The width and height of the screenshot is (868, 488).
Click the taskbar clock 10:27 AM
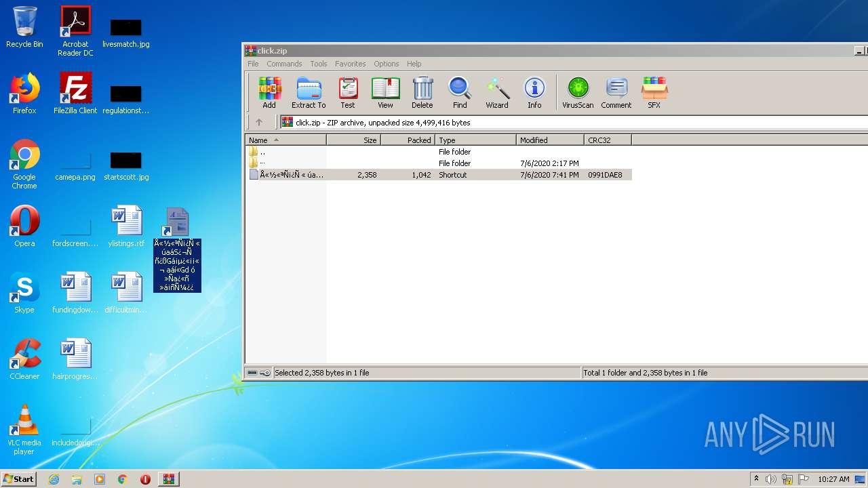pyautogui.click(x=833, y=479)
